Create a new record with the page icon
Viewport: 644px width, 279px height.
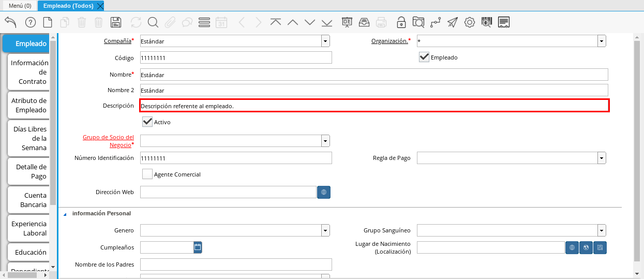pos(48,22)
